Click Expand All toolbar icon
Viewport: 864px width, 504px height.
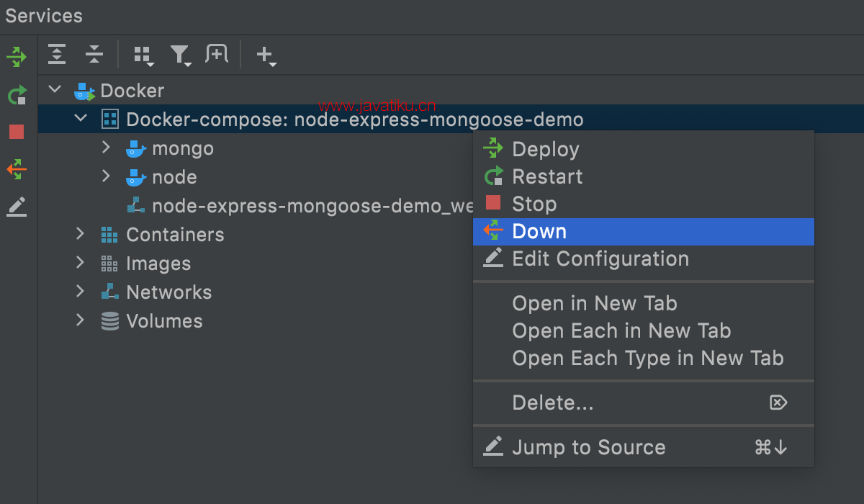[57, 54]
